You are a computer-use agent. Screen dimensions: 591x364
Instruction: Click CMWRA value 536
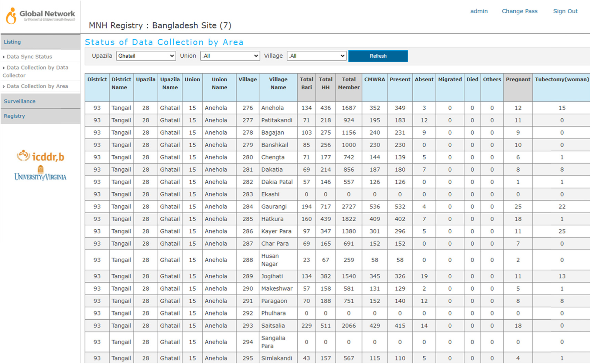tap(374, 207)
